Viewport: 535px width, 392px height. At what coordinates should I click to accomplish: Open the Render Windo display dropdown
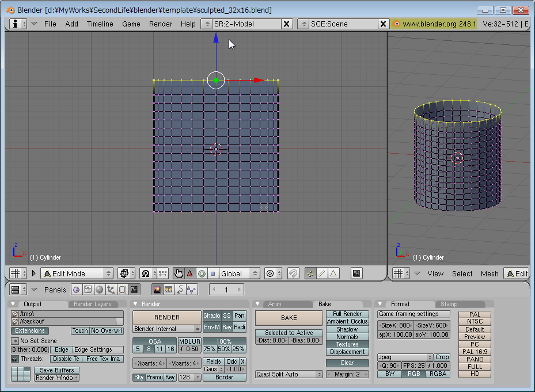pos(56,378)
